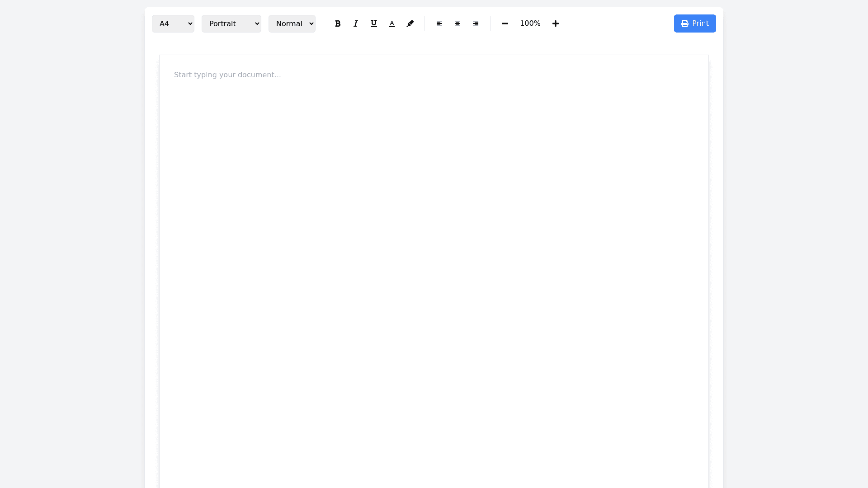Zoom out with the minus icon
868x488 pixels.
pyautogui.click(x=505, y=23)
